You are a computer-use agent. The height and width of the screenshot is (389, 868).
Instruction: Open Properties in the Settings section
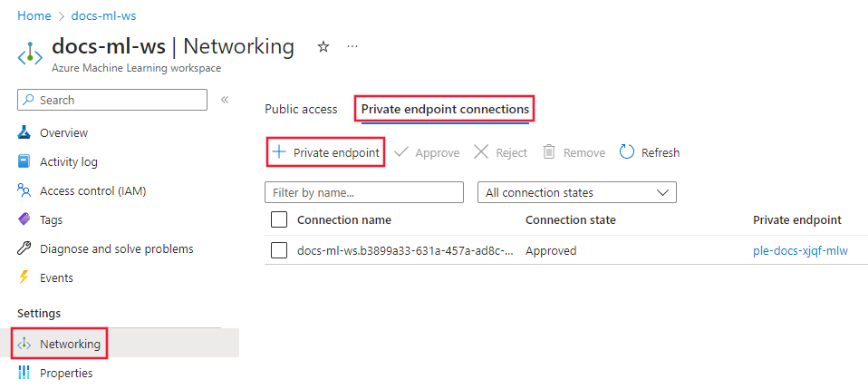point(66,373)
